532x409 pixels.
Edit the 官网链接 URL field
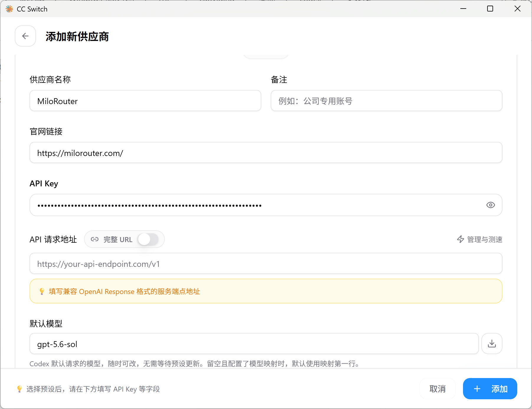[266, 153]
